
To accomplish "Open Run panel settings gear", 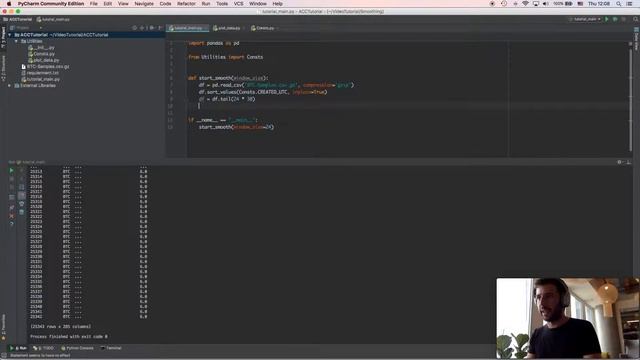I will pos(619,162).
